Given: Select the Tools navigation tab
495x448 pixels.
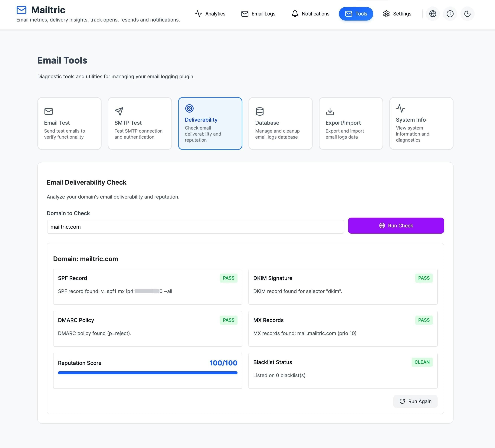Looking at the screenshot, I should [356, 14].
